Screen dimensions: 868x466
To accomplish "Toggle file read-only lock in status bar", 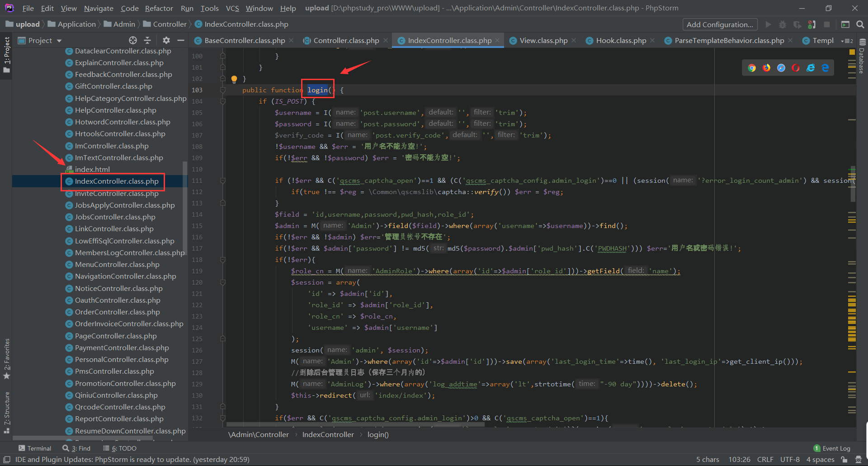I will pos(844,460).
